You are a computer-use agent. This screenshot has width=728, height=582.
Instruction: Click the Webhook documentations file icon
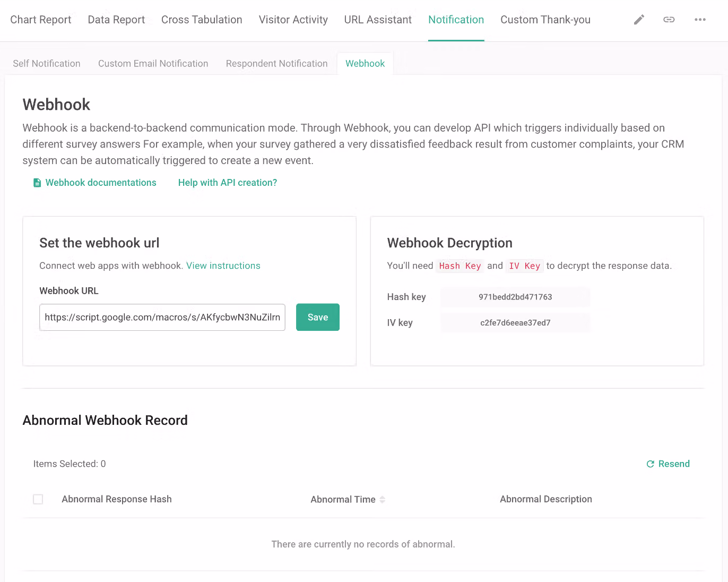[37, 183]
